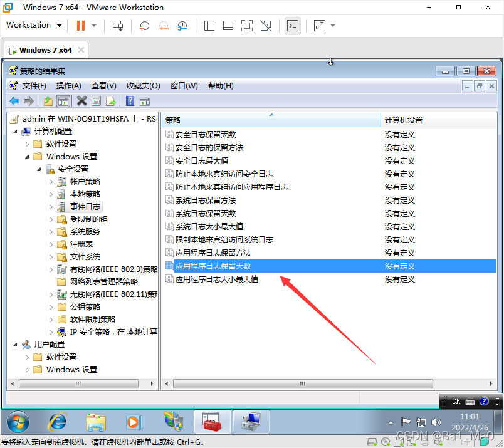
Task: Collapse the 计算机配置 tree node
Action: 15,132
